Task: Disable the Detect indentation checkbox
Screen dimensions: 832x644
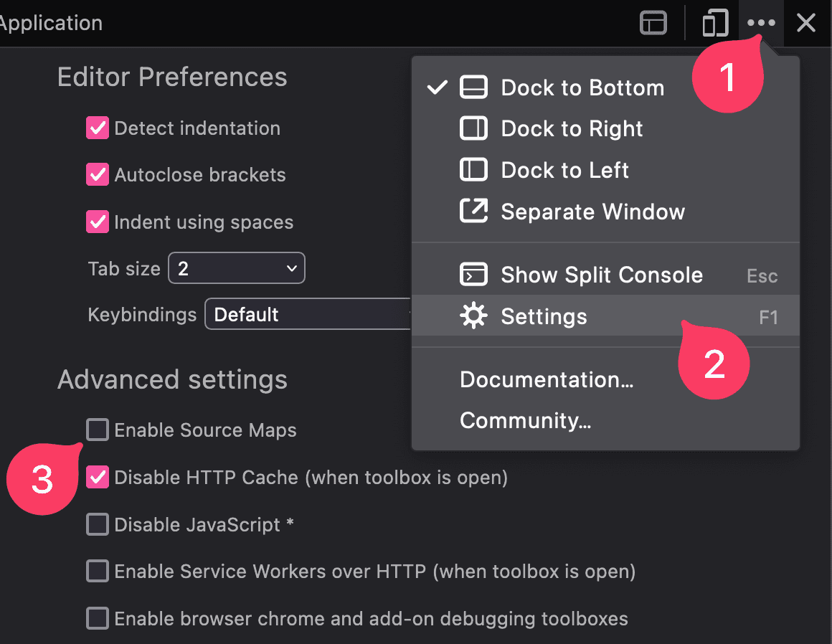Action: [97, 128]
